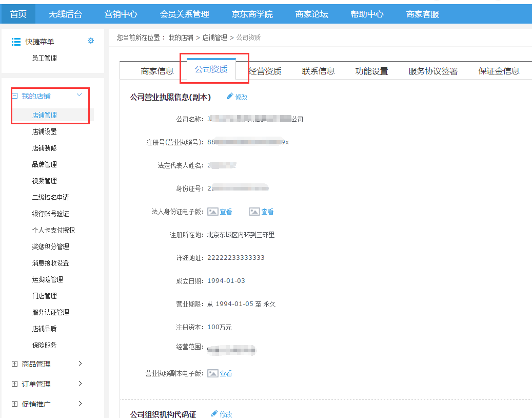Viewport: 532px width, 418px height.
Task: Select 员工管理 under 快捷菜单
Action: (x=44, y=58)
